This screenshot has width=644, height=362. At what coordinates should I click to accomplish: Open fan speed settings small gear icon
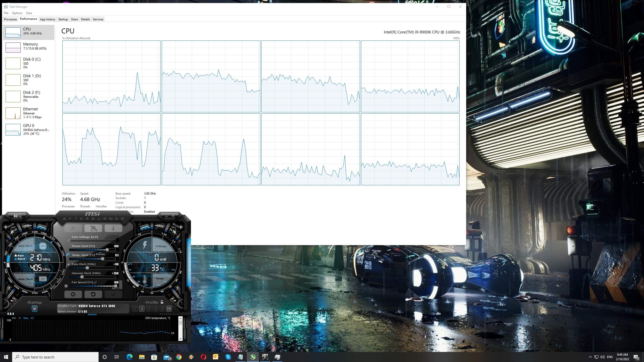(x=66, y=286)
